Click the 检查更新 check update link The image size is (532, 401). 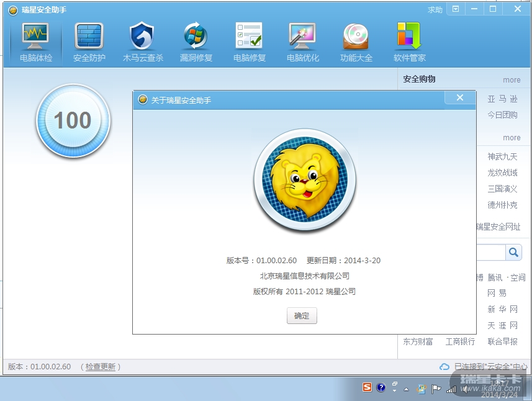(101, 367)
